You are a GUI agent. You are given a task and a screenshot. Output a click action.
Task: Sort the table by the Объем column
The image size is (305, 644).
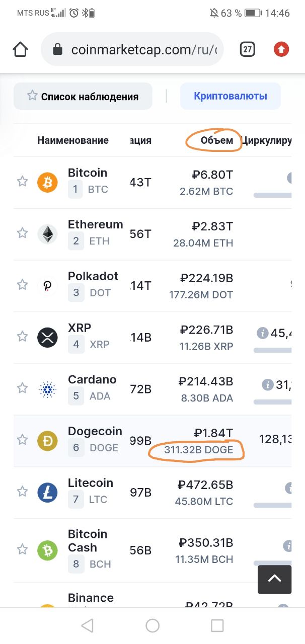click(x=217, y=140)
